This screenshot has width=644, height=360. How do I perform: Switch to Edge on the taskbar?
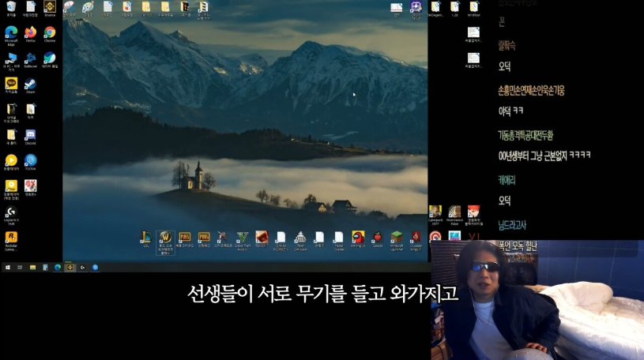pos(58,267)
